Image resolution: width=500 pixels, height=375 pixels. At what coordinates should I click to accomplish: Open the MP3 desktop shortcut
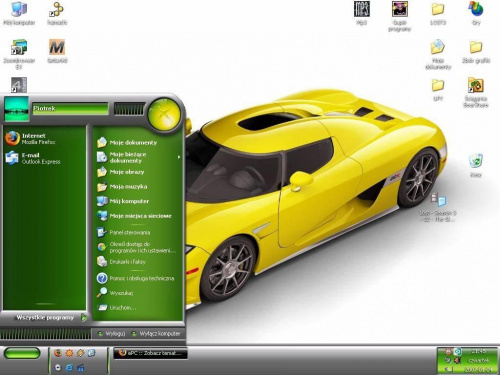362,13
